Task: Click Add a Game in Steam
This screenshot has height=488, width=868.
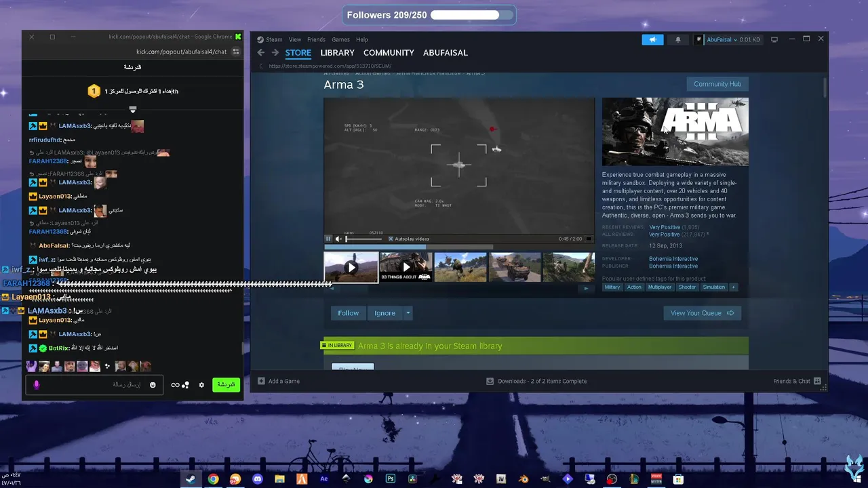Action: (x=279, y=381)
